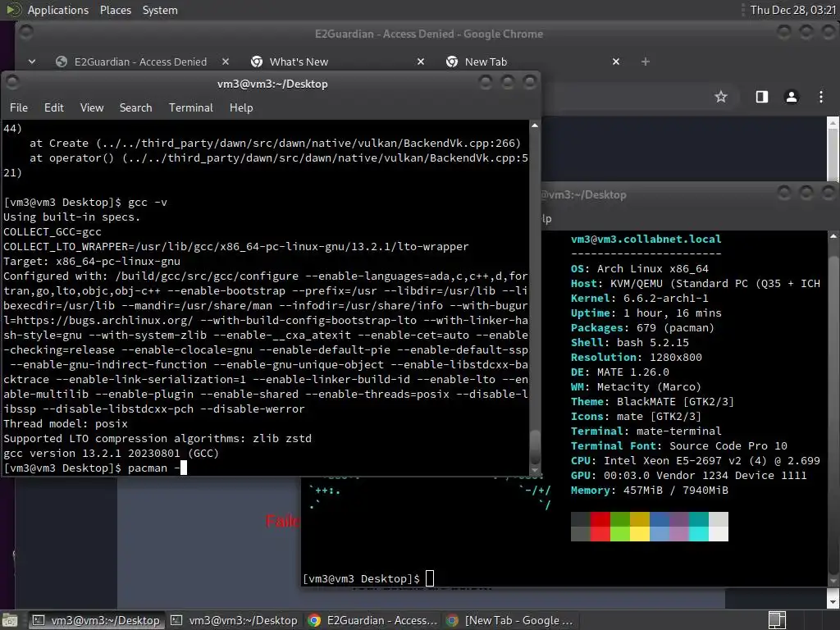Open the Places menu in top panel
This screenshot has height=630, width=840.
115,10
